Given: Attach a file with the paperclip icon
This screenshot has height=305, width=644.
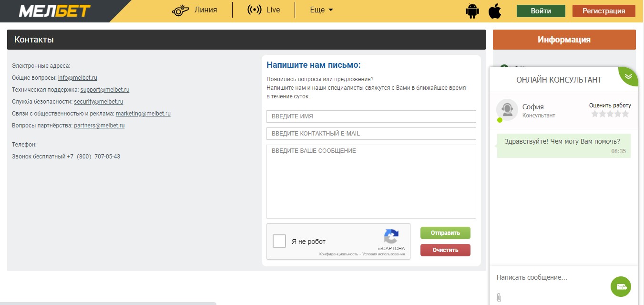Looking at the screenshot, I should pos(499,297).
